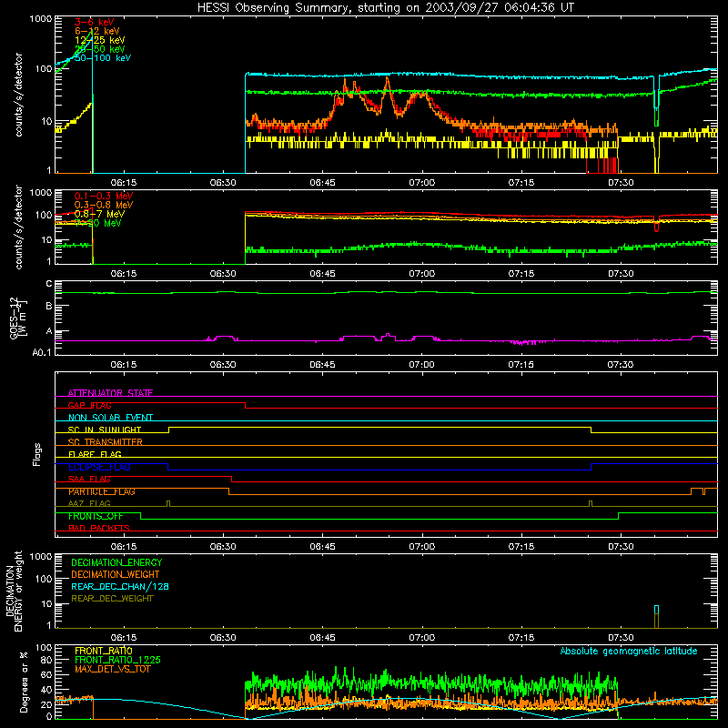
Task: Click the 'B' class tick label on GOES axis
Action: click(x=49, y=307)
